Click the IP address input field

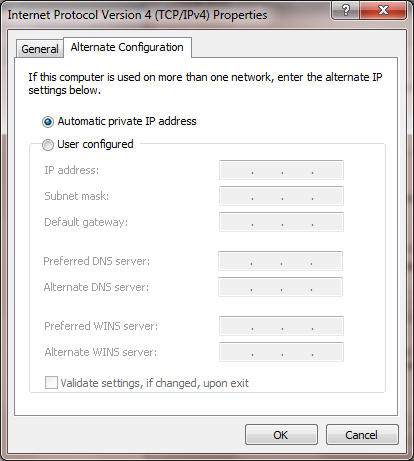point(281,170)
